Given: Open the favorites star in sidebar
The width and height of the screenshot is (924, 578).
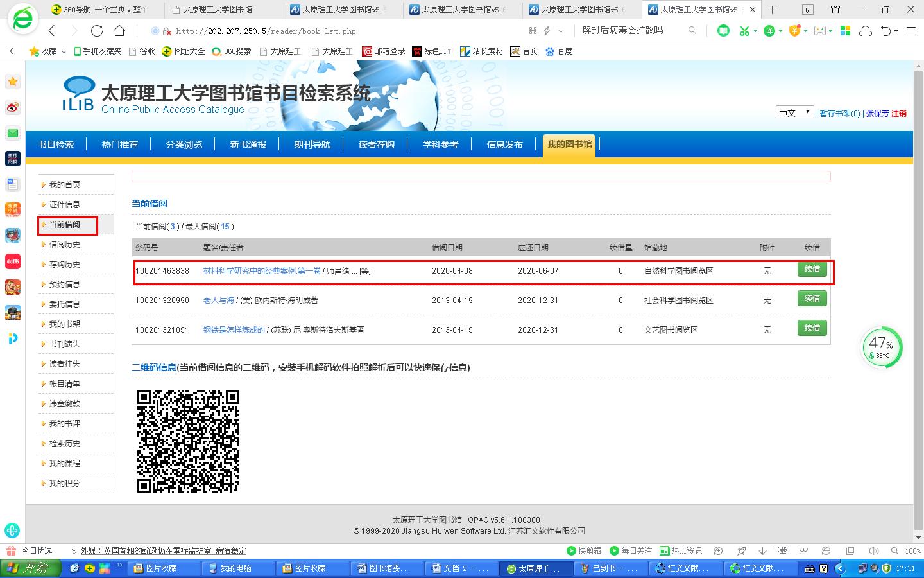Looking at the screenshot, I should pos(13,82).
